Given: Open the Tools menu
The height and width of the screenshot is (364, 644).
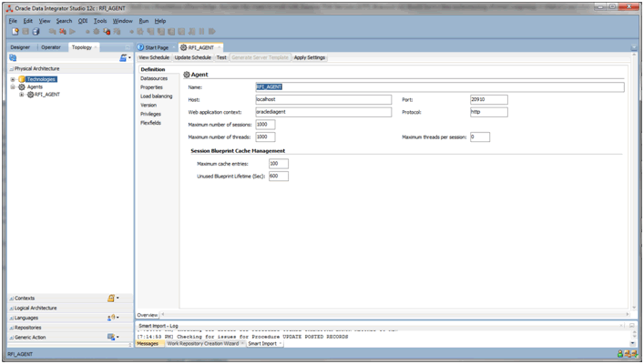Looking at the screenshot, I should click(100, 21).
